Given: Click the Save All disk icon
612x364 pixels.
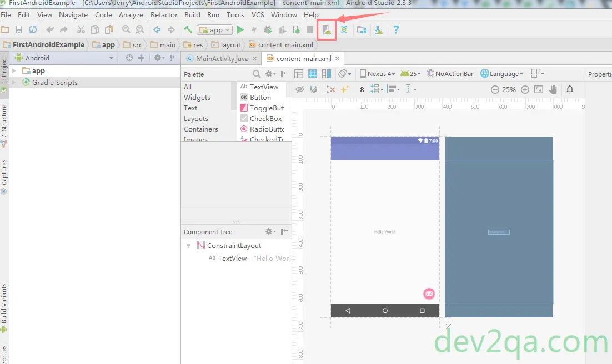Looking at the screenshot, I should [x=19, y=29].
